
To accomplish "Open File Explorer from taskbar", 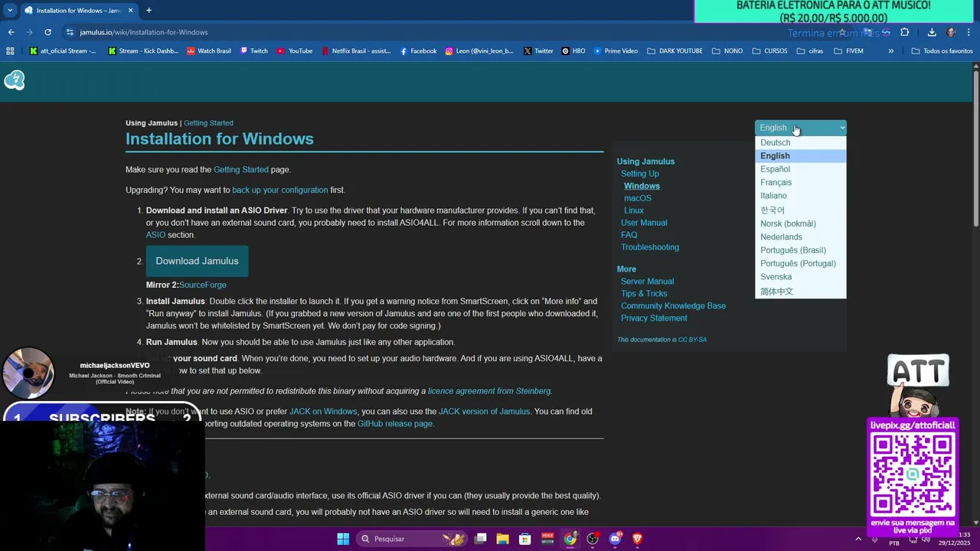I will coord(503,539).
